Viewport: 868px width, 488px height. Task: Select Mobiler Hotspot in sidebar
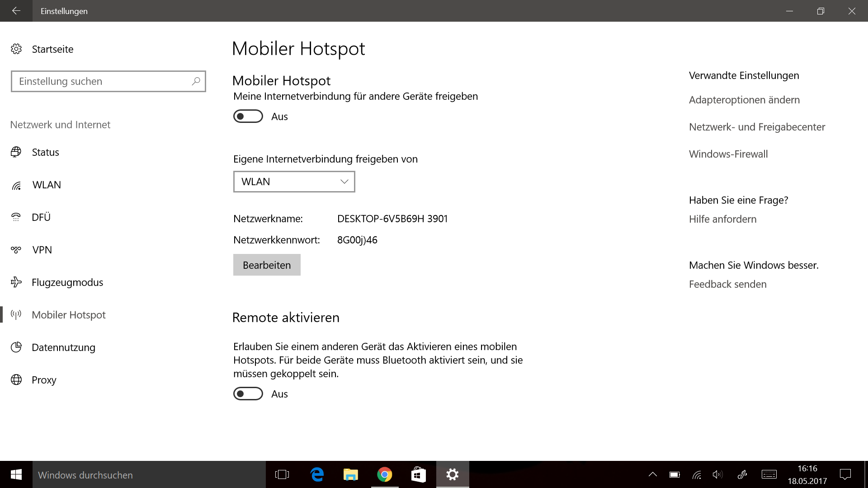69,315
